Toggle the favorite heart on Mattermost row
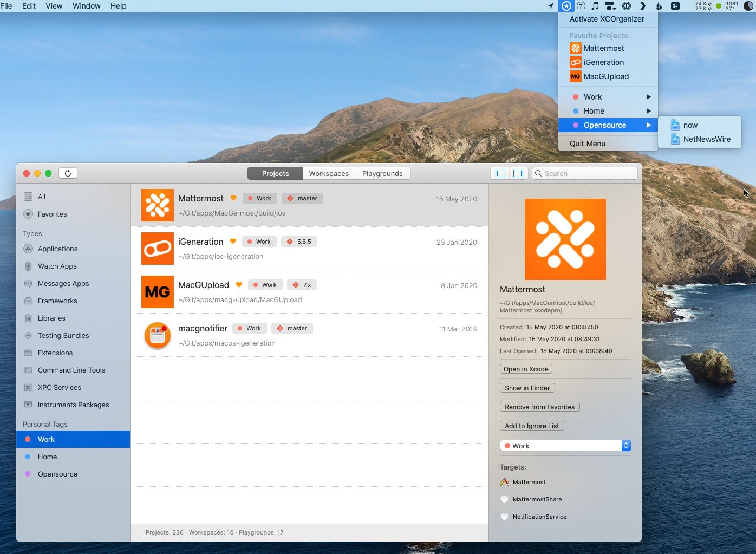This screenshot has width=756, height=554. pos(233,198)
